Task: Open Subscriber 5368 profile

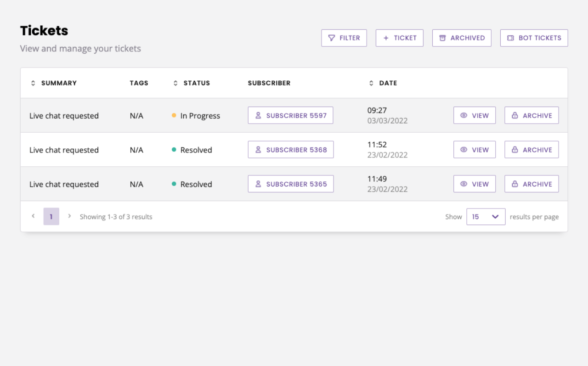Action: (x=291, y=150)
